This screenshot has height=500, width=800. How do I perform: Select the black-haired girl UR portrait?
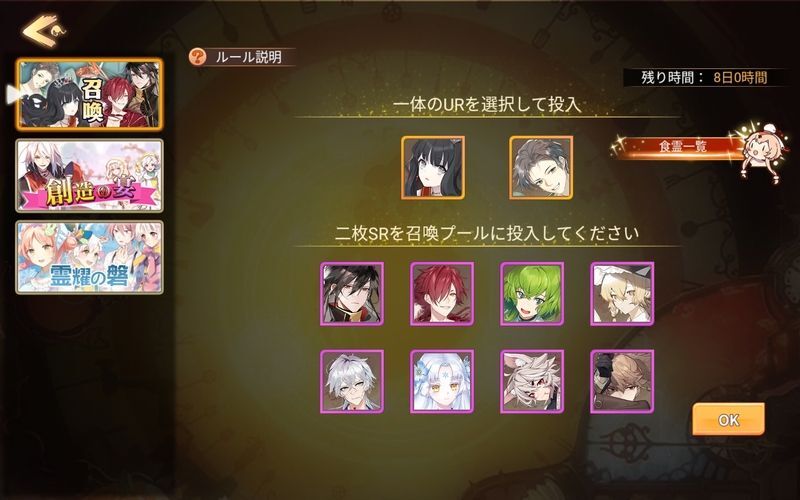433,167
